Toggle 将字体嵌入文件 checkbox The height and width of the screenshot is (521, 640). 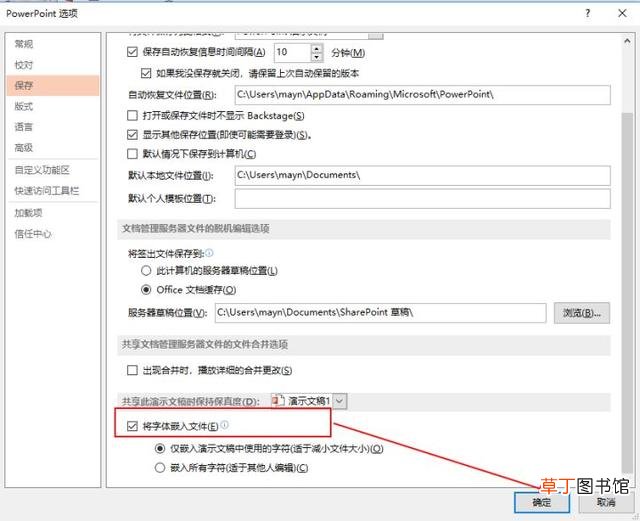pos(132,426)
